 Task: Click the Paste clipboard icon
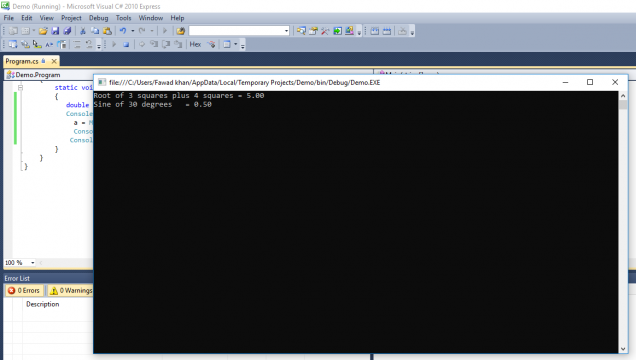click(x=107, y=31)
